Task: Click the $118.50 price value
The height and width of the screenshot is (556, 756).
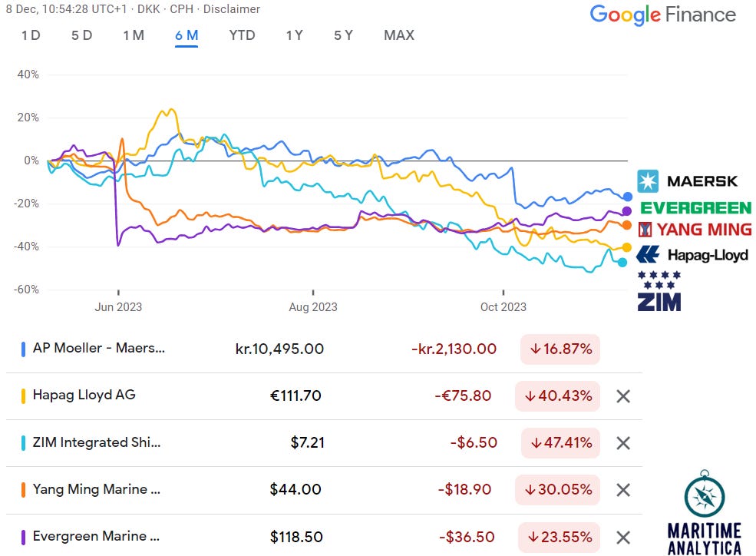Action: pyautogui.click(x=296, y=538)
